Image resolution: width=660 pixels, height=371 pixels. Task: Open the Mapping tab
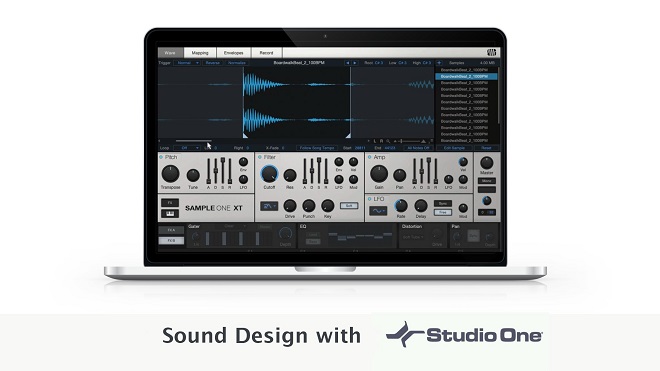(x=200, y=53)
